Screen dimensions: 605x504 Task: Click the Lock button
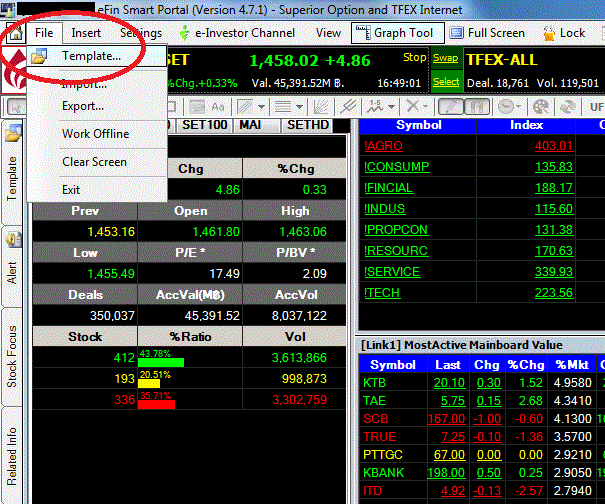click(565, 33)
